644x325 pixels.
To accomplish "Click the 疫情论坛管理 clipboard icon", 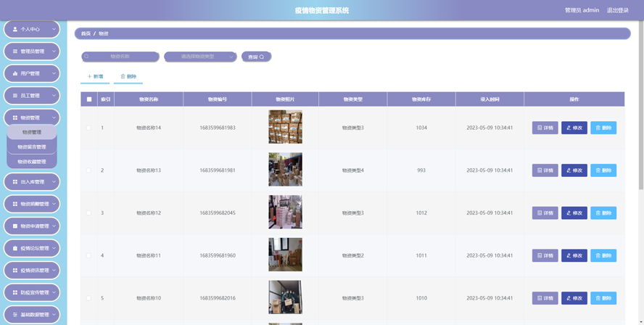I will pos(15,248).
